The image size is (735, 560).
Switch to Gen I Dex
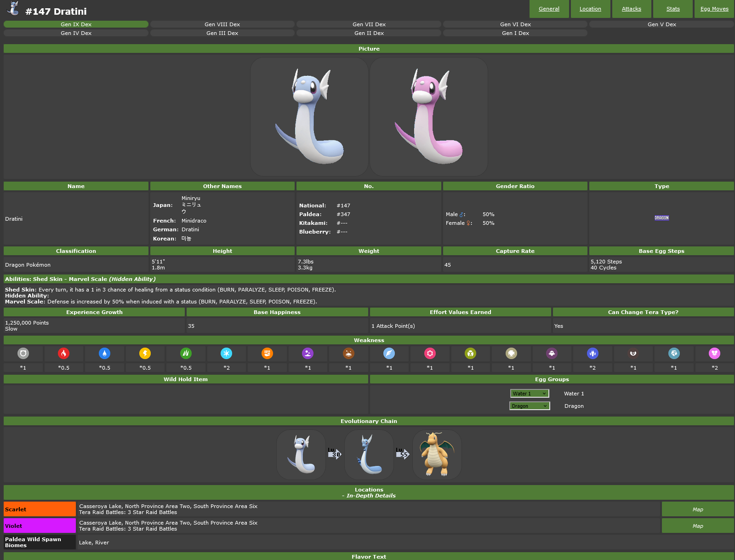(x=515, y=33)
